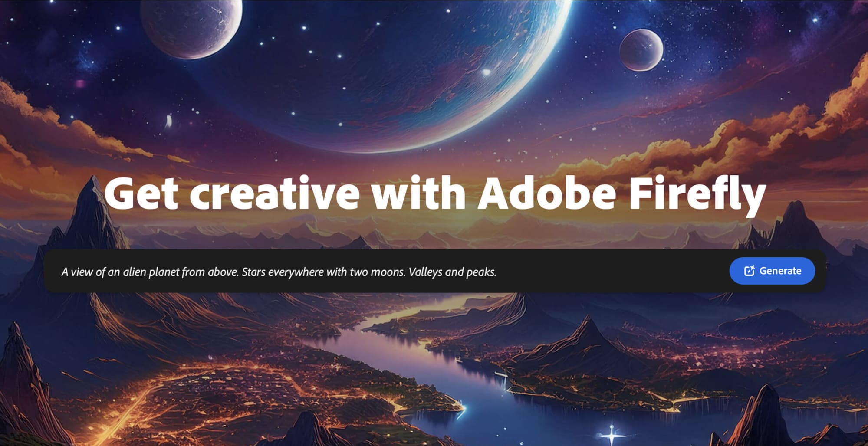Image resolution: width=868 pixels, height=446 pixels.
Task: Click the sparkle image icon inside Generate
Action: click(750, 271)
